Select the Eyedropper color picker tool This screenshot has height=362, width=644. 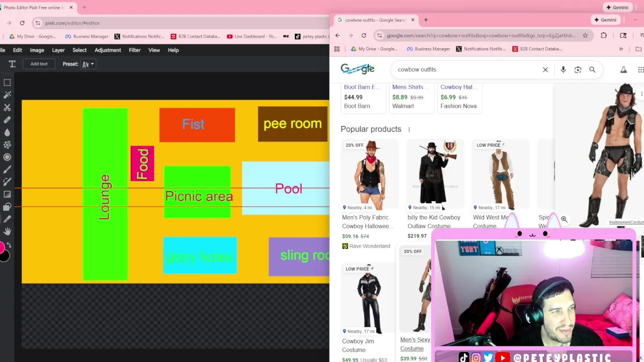[7, 219]
